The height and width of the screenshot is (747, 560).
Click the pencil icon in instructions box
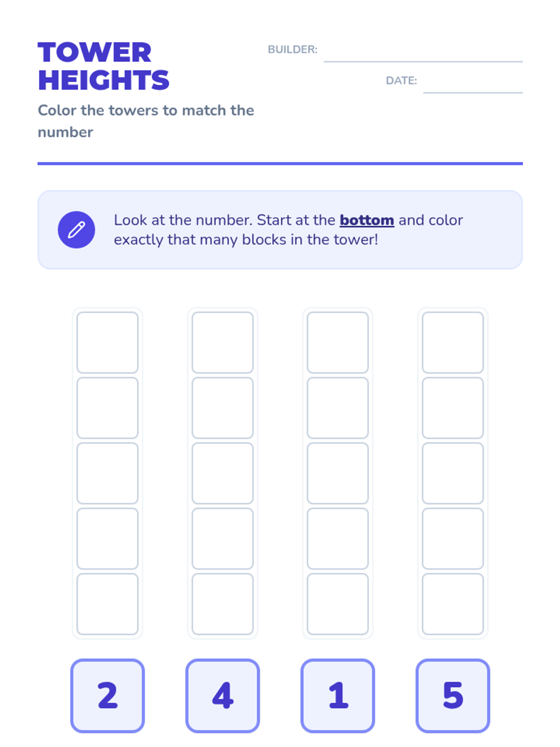click(77, 230)
